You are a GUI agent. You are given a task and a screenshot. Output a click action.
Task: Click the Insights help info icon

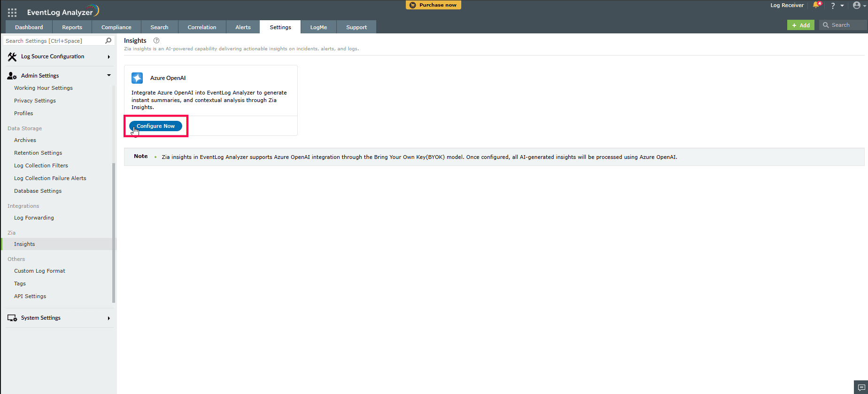point(156,40)
